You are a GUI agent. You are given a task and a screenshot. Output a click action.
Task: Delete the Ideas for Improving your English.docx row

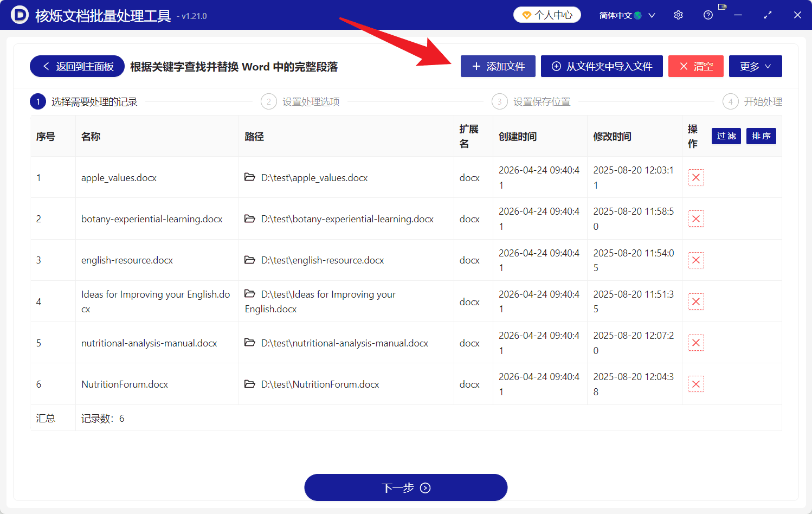coord(696,301)
